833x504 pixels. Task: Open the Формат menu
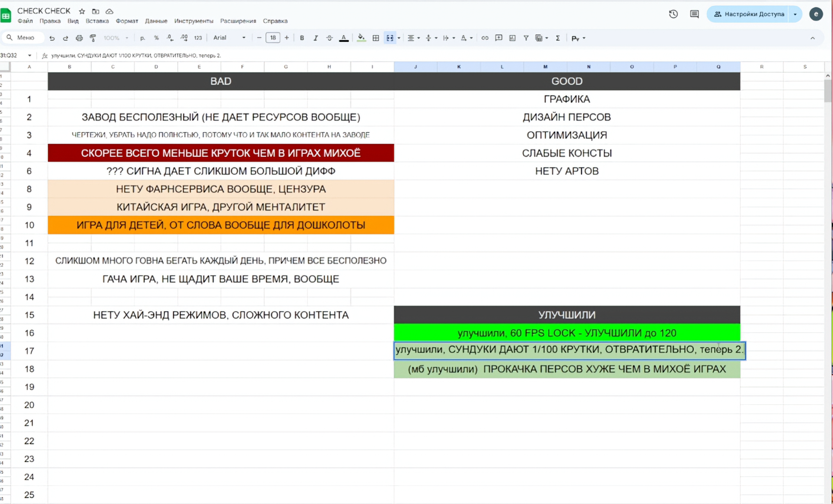127,21
